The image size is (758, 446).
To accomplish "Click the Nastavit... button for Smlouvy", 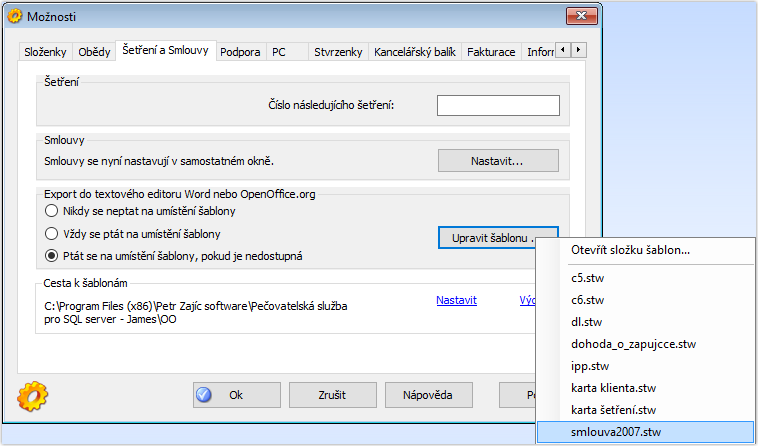I will 497,160.
